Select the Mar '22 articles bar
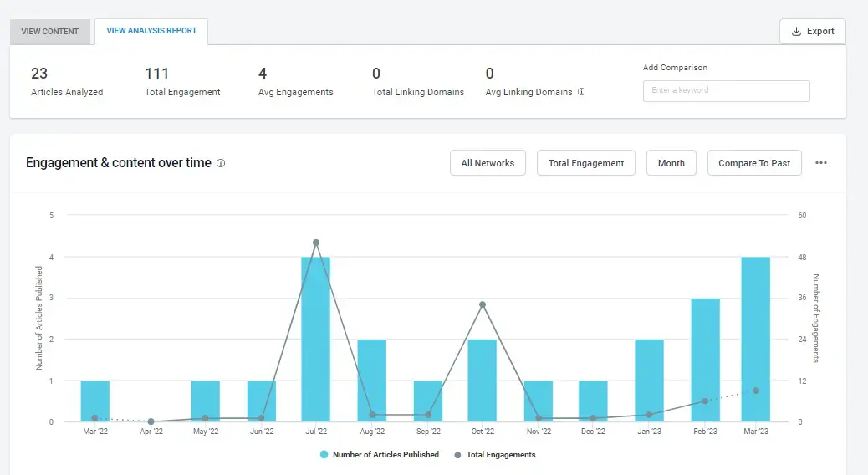Image resolution: width=868 pixels, height=475 pixels. click(95, 401)
